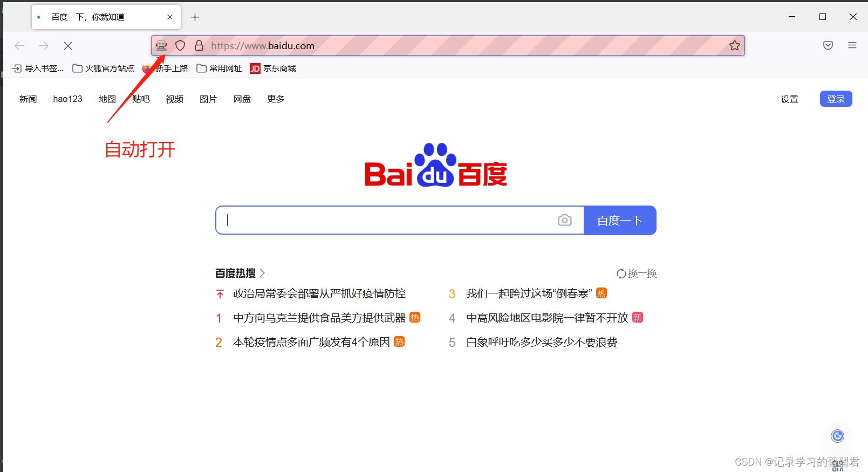Click the 百度一下 search button
This screenshot has width=868, height=472.
pos(620,220)
